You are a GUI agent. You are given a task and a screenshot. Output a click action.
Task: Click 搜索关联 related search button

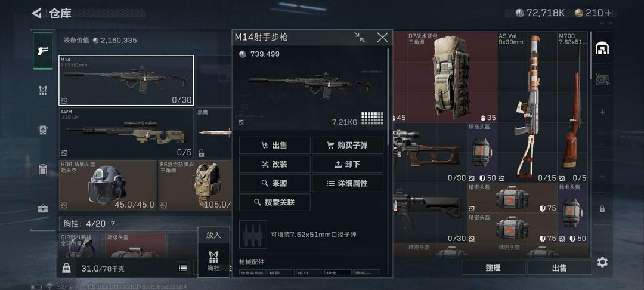coord(274,202)
